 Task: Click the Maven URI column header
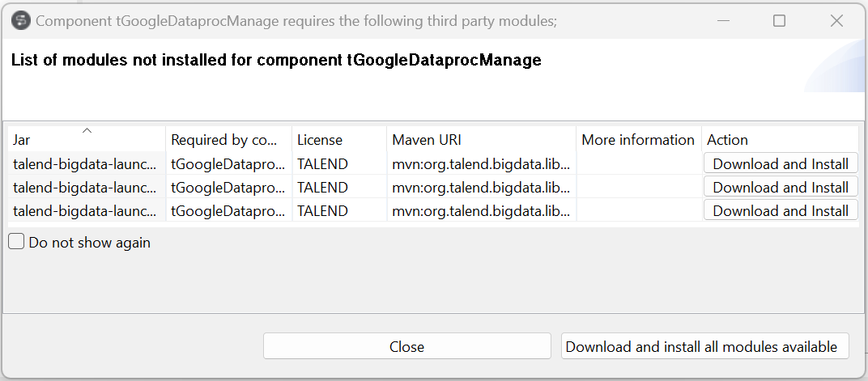481,140
